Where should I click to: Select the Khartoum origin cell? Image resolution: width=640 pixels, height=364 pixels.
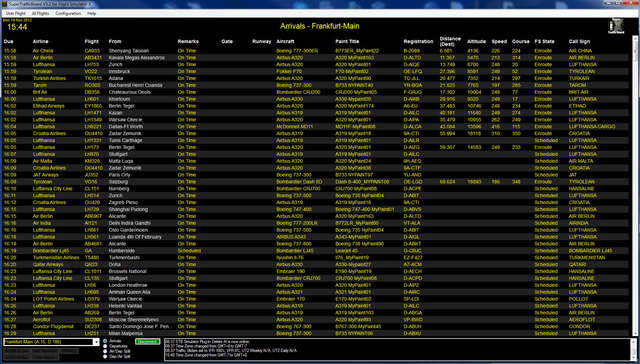[x=119, y=99]
